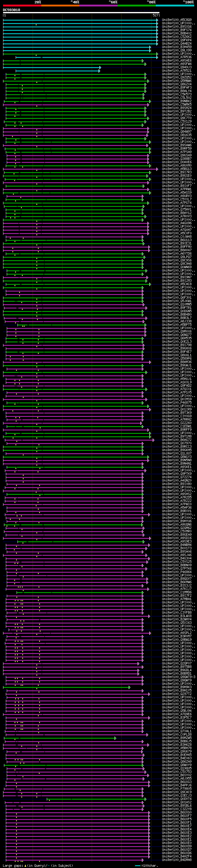This screenshot has height=868, width=197.
Task: Select hit label UniRef100_Q9GSA9
Action: (x=177, y=155)
